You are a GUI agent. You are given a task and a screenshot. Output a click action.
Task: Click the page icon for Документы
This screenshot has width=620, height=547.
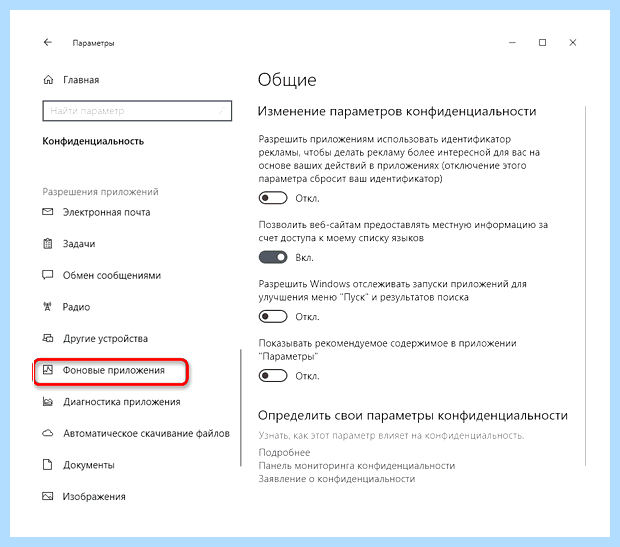[48, 464]
